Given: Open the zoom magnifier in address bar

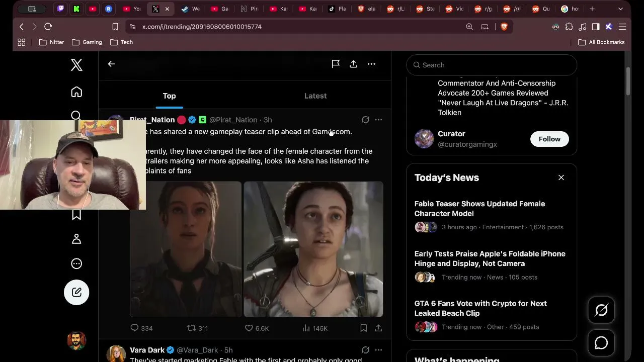Looking at the screenshot, I should (469, 27).
